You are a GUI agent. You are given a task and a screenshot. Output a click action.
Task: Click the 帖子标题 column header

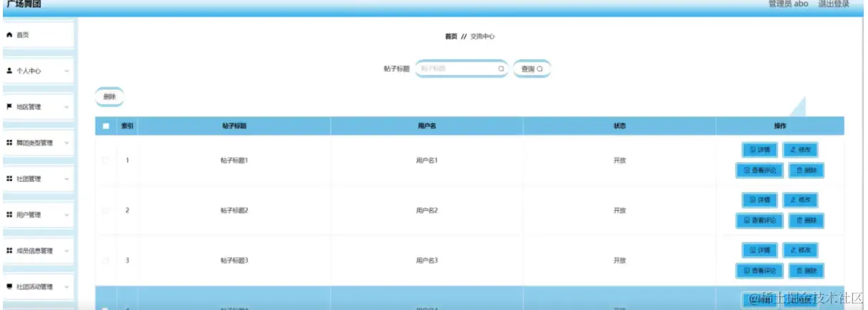point(234,126)
